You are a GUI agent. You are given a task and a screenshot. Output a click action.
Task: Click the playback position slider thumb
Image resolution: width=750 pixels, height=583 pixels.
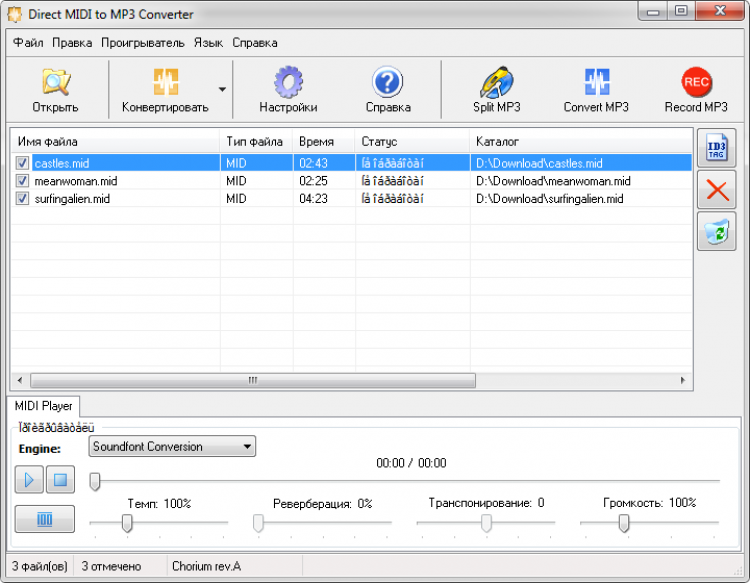point(95,481)
